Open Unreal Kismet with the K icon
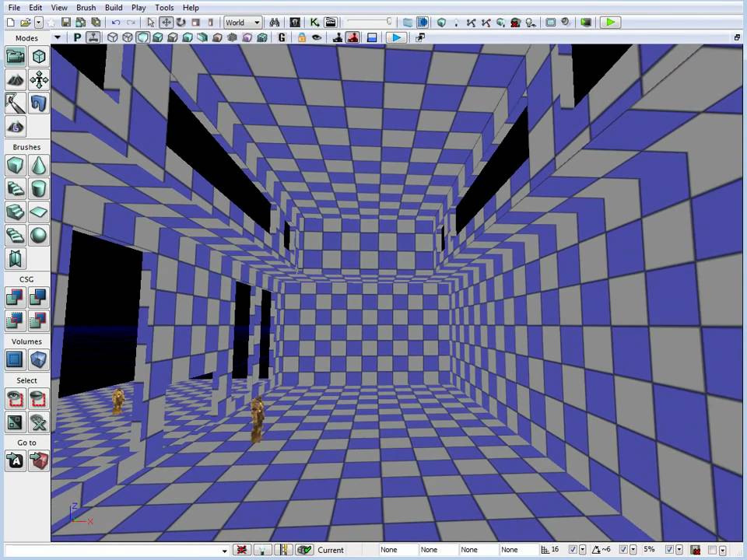Image resolution: width=747 pixels, height=560 pixels. [x=314, y=23]
